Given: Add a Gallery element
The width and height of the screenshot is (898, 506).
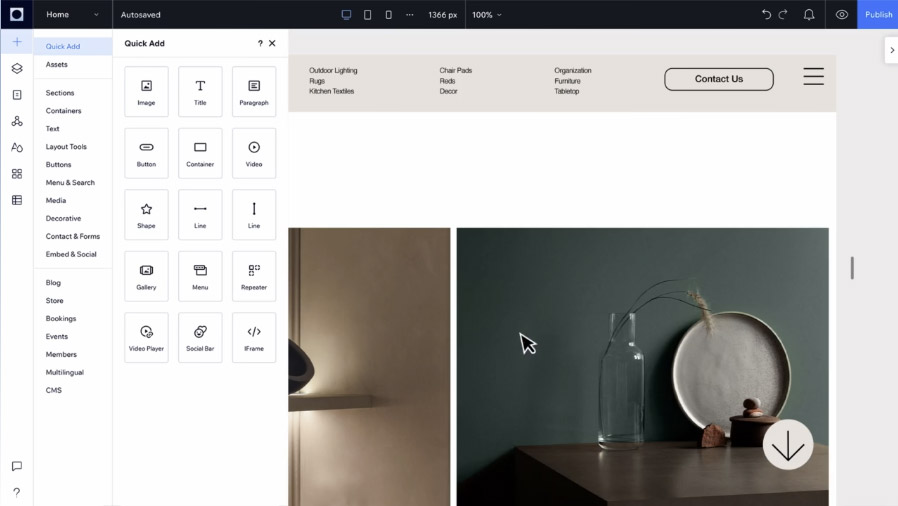Looking at the screenshot, I should (x=146, y=276).
